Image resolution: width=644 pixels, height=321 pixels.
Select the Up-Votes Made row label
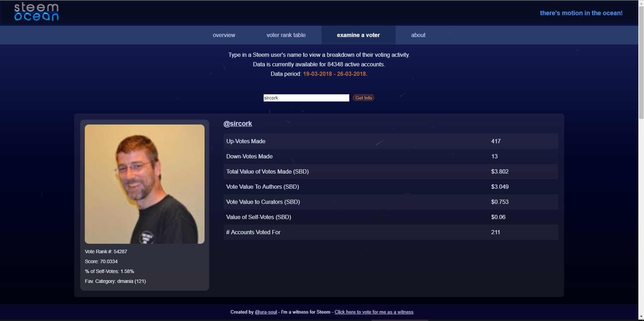pos(246,141)
